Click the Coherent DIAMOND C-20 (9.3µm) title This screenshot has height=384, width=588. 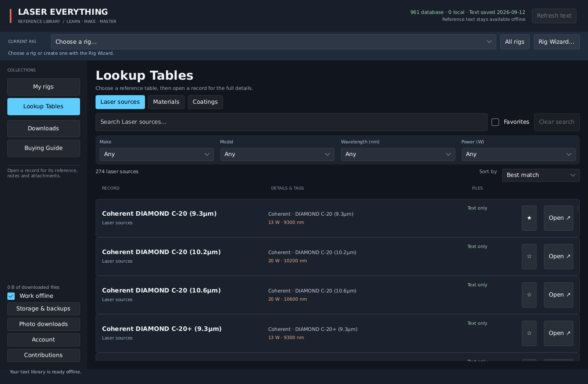(159, 214)
